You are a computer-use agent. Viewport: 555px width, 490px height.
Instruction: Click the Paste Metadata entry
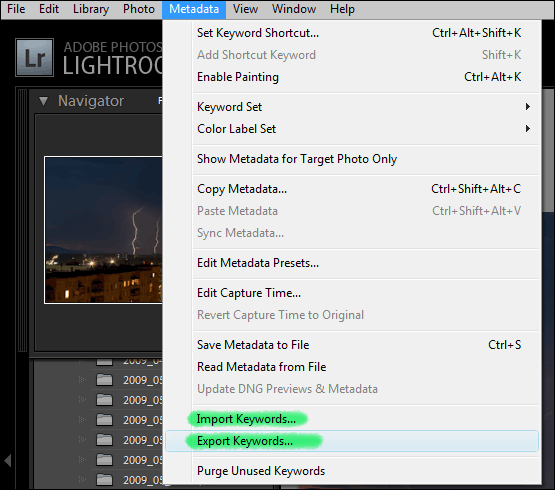tap(352, 211)
